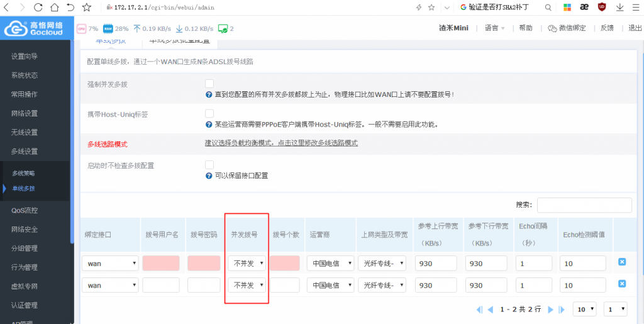Click help icon under 携带Host-Uniq标签
This screenshot has height=324, width=644.
tap(209, 125)
